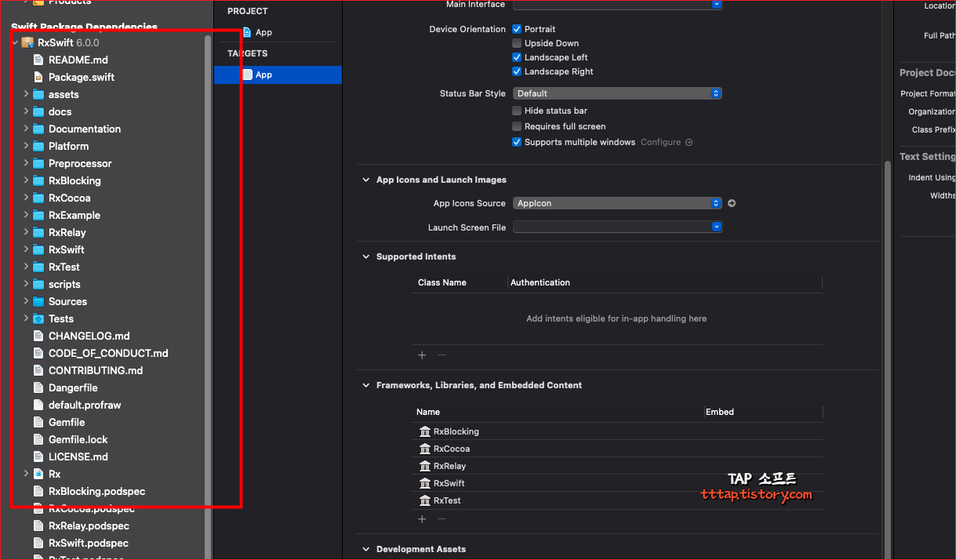Click the CHANGELOG.md file icon
Viewport: 956px width, 560px height.
coord(38,336)
